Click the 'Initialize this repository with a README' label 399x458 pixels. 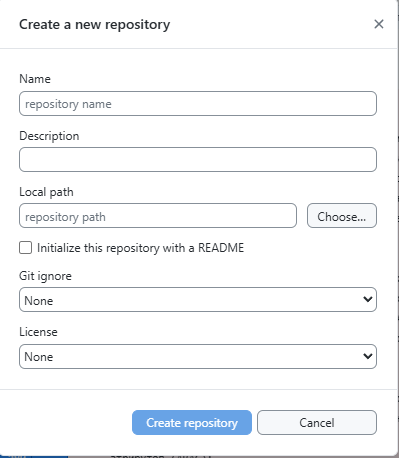tap(140, 248)
